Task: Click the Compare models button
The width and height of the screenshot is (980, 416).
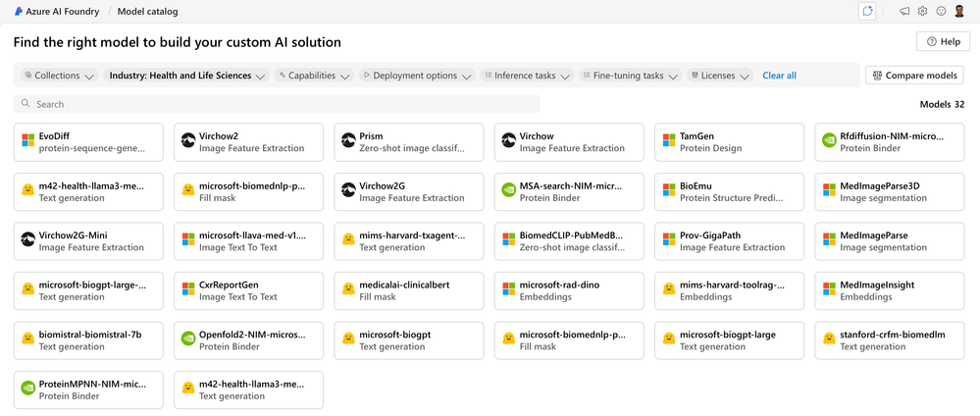Action: click(x=914, y=76)
